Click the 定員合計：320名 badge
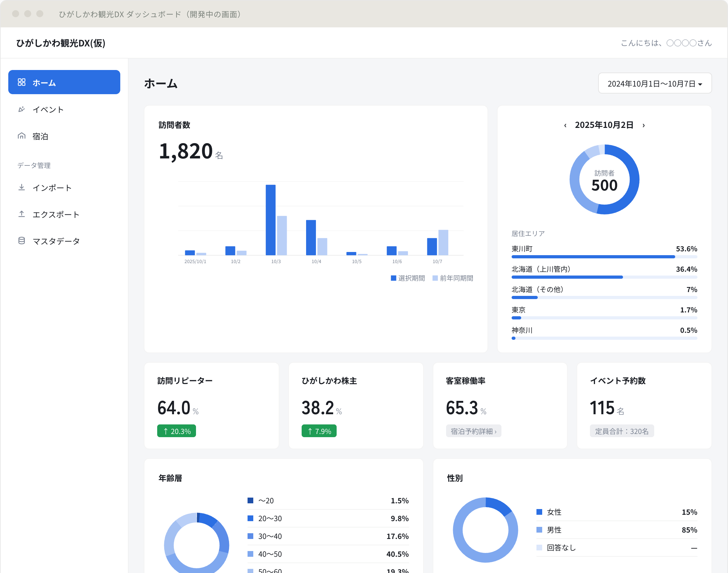This screenshot has width=728, height=573. [622, 431]
